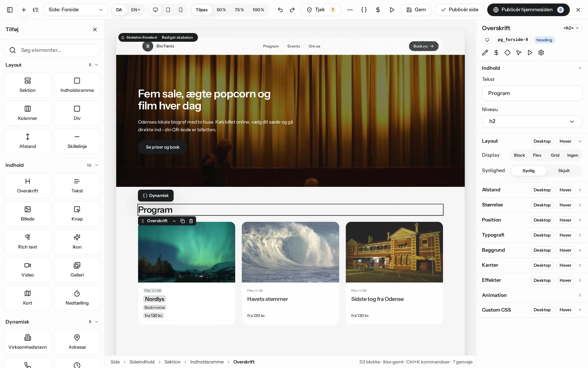Click the play preview icon in top bar
Image resolution: width=588 pixels, height=368 pixels.
click(392, 10)
